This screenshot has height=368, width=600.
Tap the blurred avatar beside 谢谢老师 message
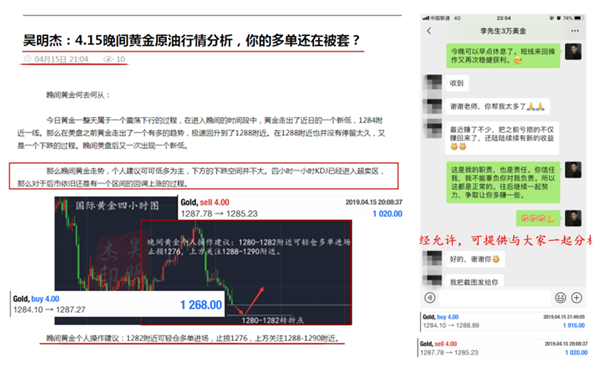click(433, 106)
